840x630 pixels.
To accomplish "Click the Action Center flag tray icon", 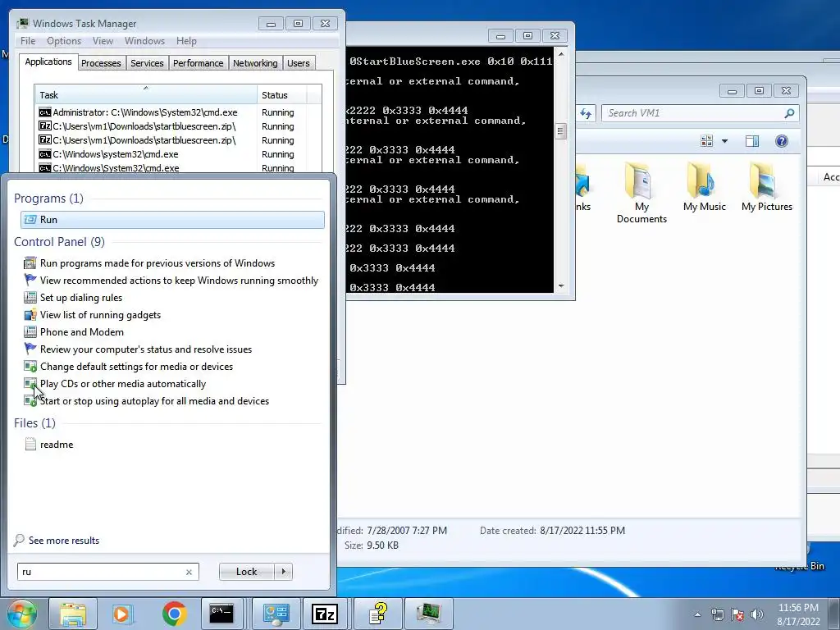I will tap(737, 614).
